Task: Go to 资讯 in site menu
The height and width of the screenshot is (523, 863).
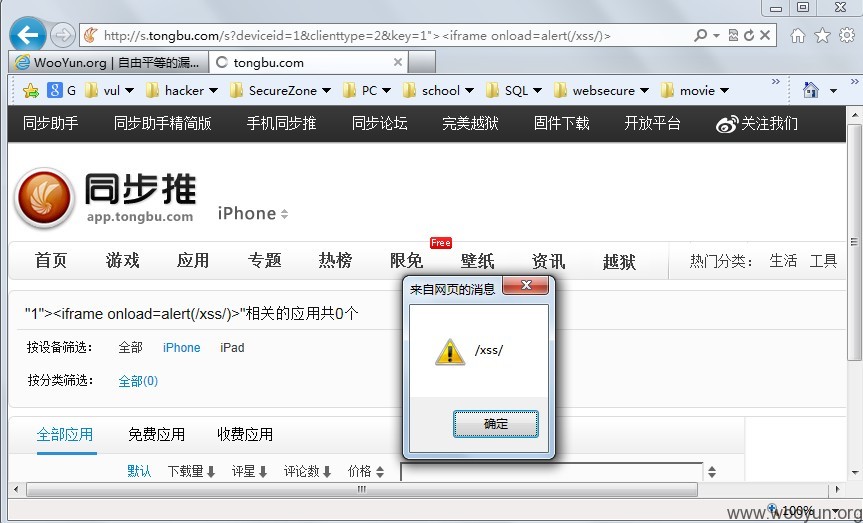Action: (548, 260)
